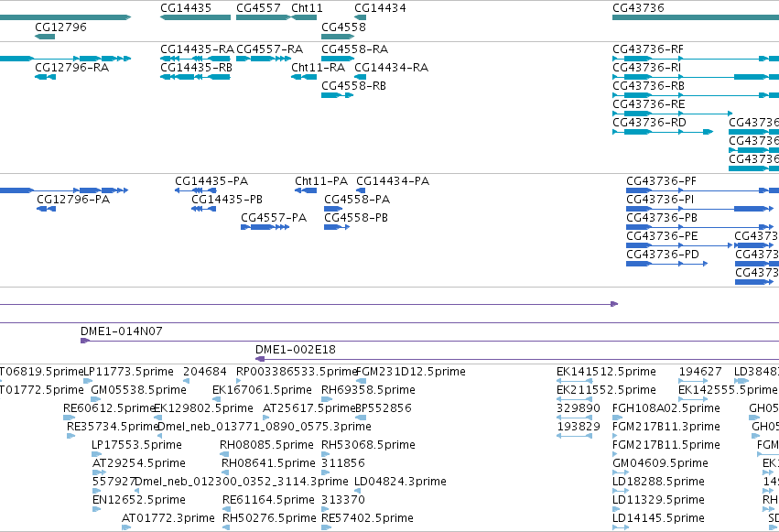Click EST GM04609.5prime
The image size is (779, 532).
[620, 473]
